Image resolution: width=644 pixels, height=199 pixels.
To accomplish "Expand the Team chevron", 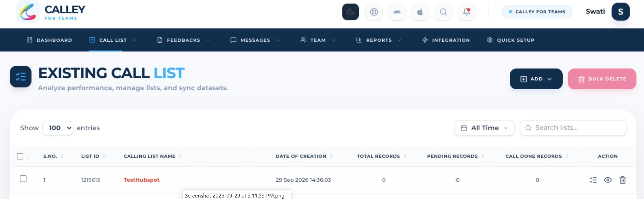I will point(334,40).
